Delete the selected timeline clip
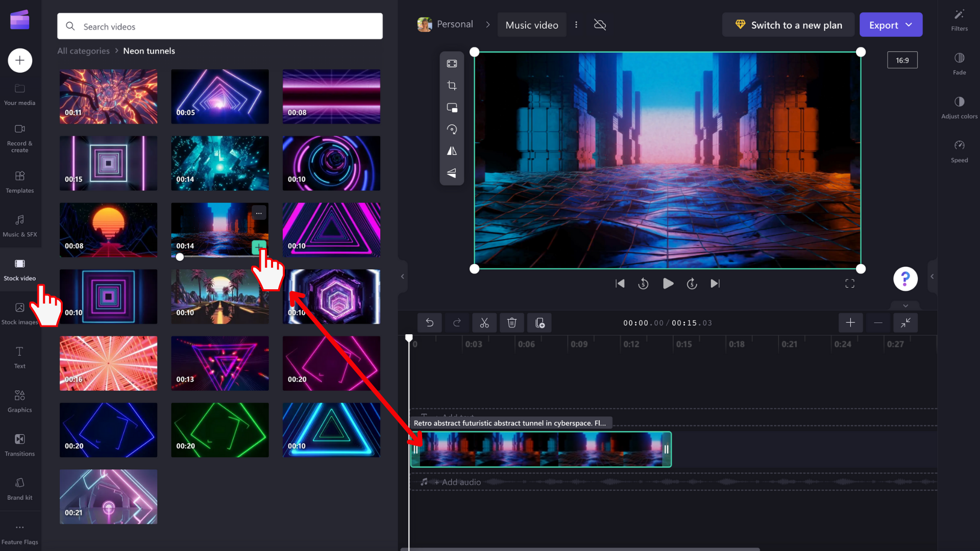The height and width of the screenshot is (551, 980). [511, 322]
